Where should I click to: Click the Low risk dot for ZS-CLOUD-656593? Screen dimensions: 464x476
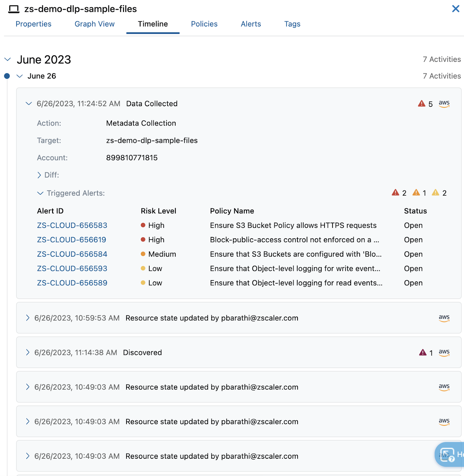pyautogui.click(x=143, y=268)
